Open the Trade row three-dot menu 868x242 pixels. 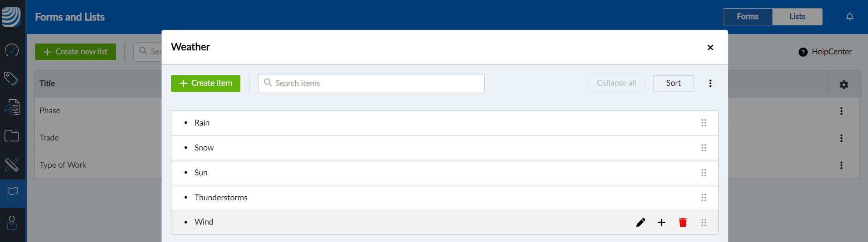pyautogui.click(x=841, y=138)
